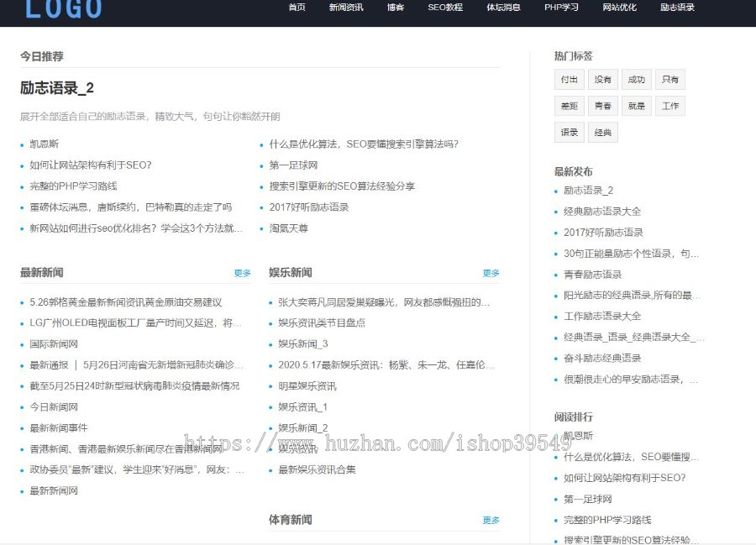Open 2017好听励志语录 in the 最新发布 sidebar
This screenshot has height=545, width=756.
[x=603, y=233]
